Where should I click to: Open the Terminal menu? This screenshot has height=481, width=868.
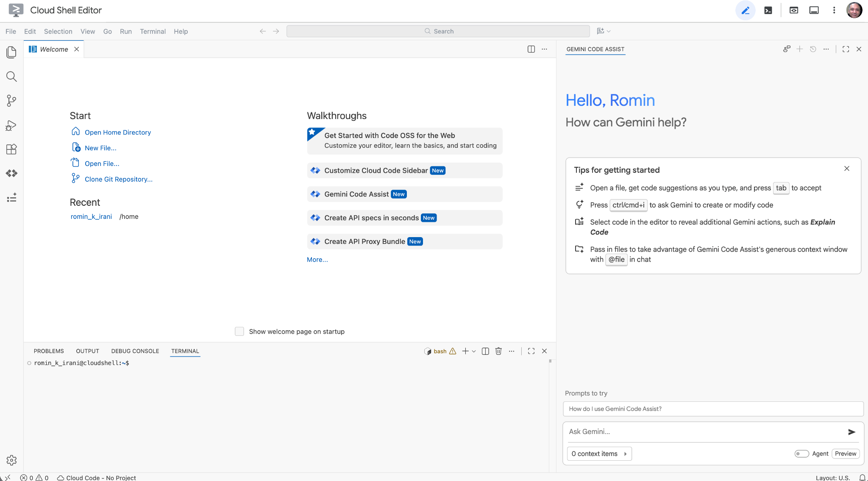(x=153, y=31)
